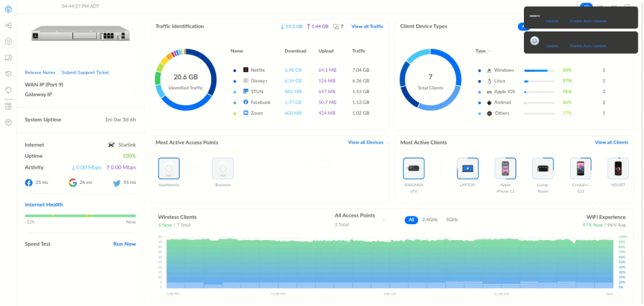This screenshot has height=306, width=644.
Task: Switch chart to 5GHz band
Action: pos(452,220)
